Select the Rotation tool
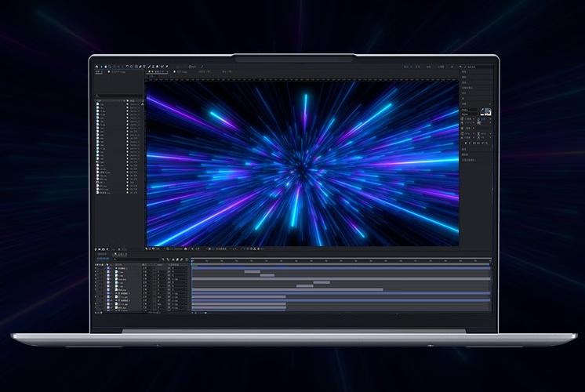The image size is (585, 392). pos(127,67)
